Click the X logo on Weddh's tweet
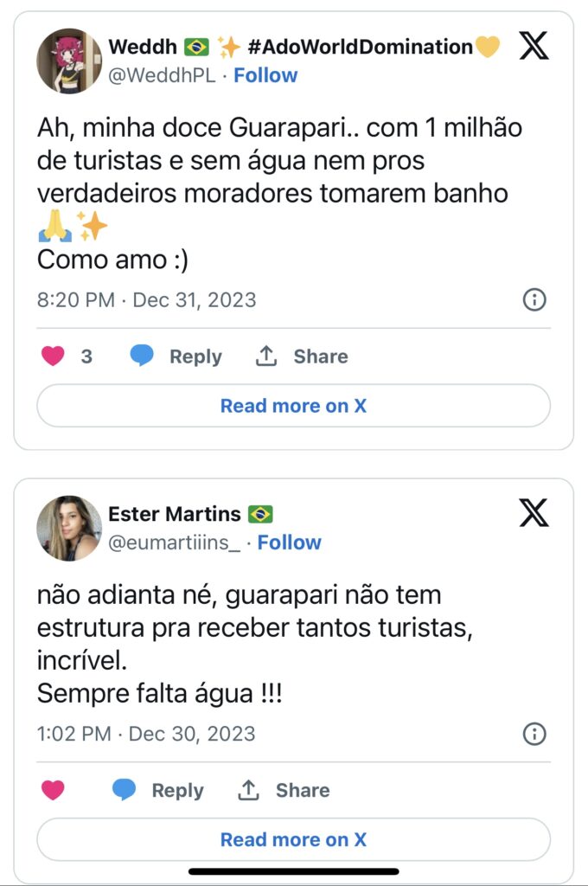This screenshot has height=886, width=588. coord(534,46)
